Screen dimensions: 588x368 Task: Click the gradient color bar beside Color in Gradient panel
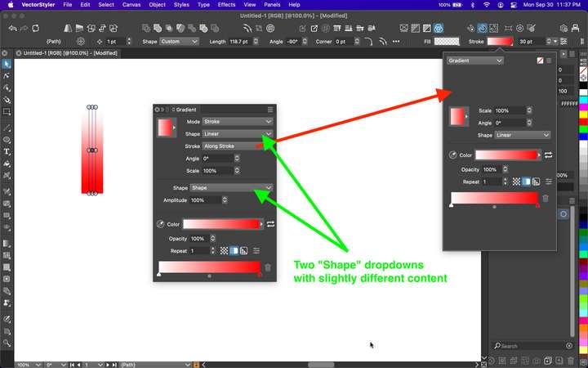(x=221, y=224)
